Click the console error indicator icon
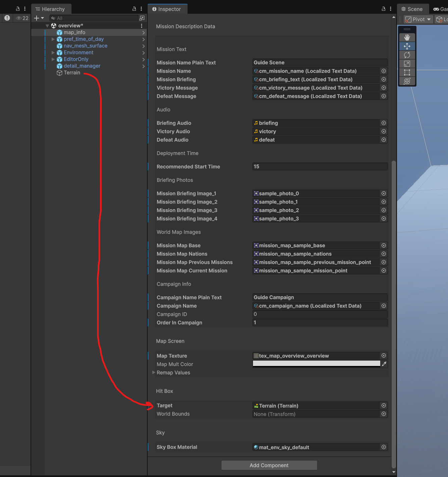Viewport: 448px width, 477px height. point(7,18)
